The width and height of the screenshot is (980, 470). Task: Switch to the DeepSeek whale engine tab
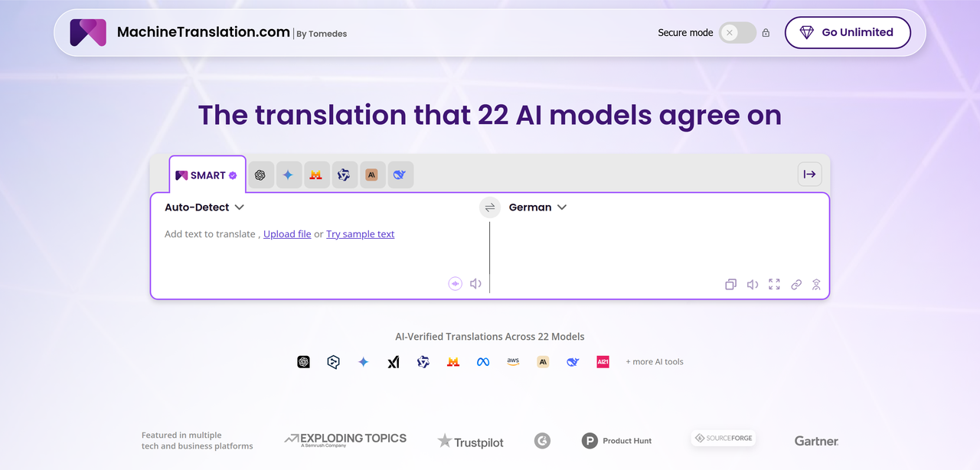pyautogui.click(x=400, y=175)
